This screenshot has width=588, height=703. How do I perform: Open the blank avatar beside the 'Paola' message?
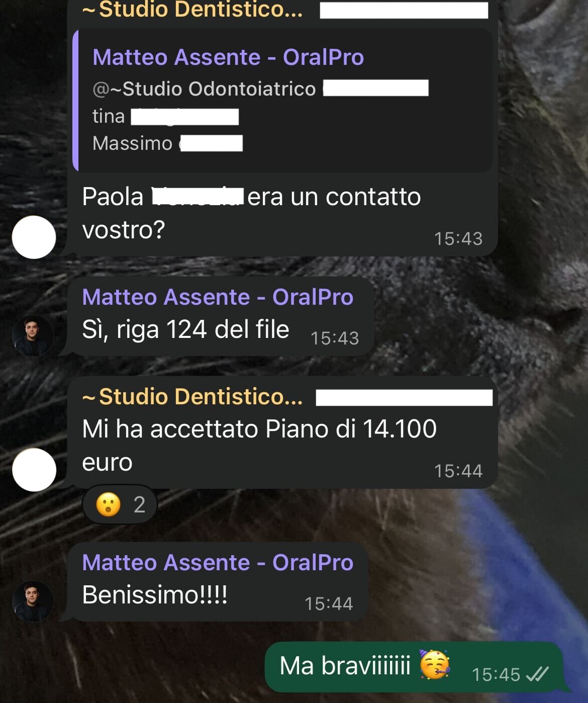(x=34, y=237)
